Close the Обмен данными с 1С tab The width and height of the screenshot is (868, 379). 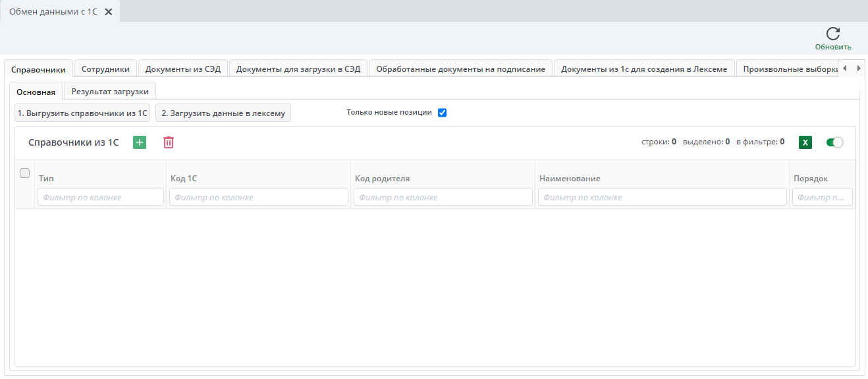109,12
